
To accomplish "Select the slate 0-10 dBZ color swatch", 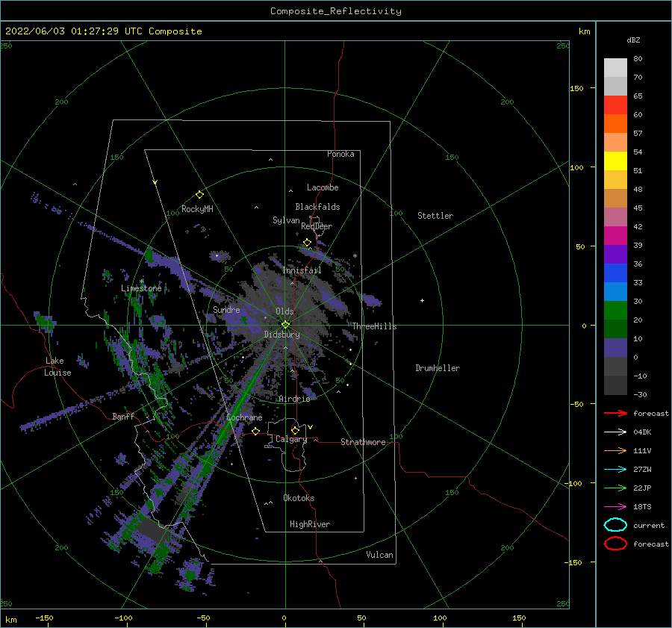I will (615, 347).
